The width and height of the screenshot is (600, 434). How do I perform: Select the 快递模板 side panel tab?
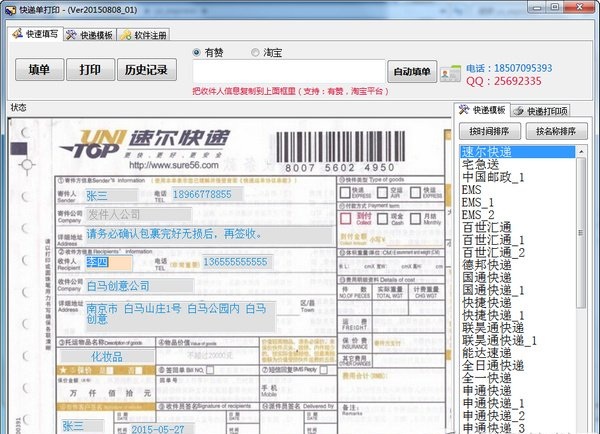pos(482,110)
